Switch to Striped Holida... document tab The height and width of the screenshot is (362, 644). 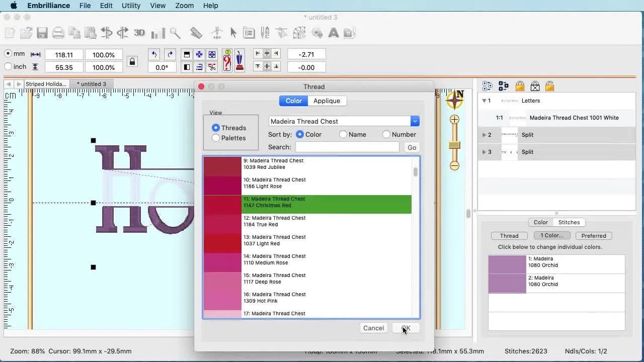coord(46,84)
